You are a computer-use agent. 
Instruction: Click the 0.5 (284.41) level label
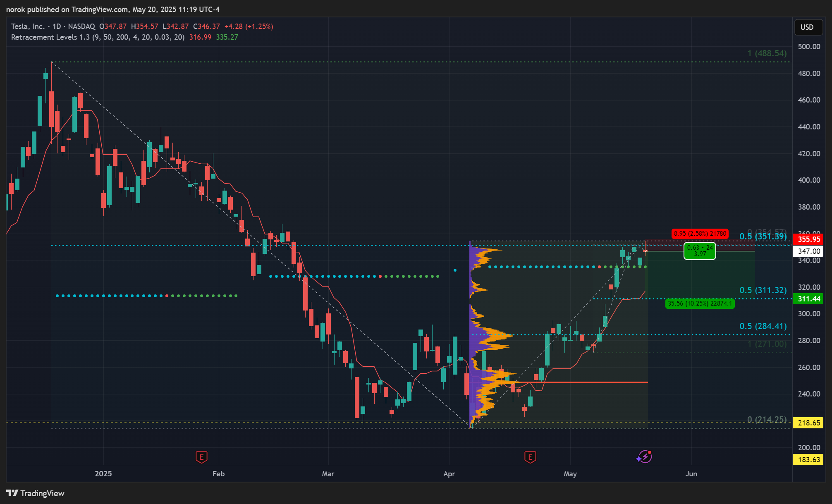click(763, 326)
